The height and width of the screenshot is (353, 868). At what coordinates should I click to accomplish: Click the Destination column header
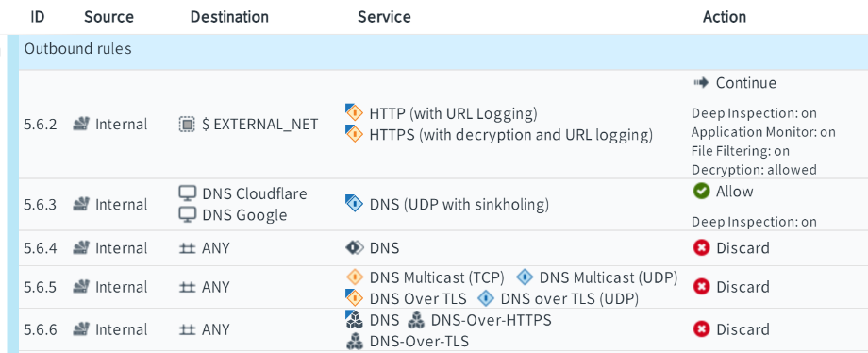[229, 17]
